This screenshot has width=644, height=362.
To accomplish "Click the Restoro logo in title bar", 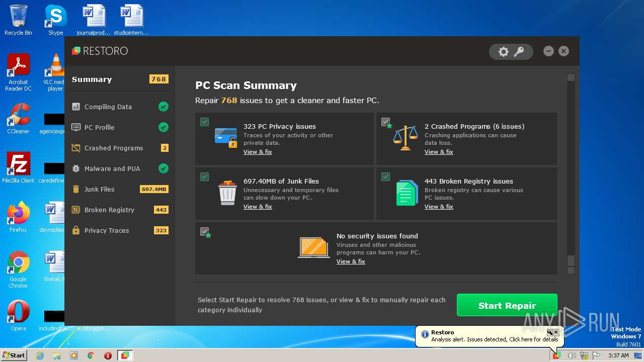I will pos(100,51).
